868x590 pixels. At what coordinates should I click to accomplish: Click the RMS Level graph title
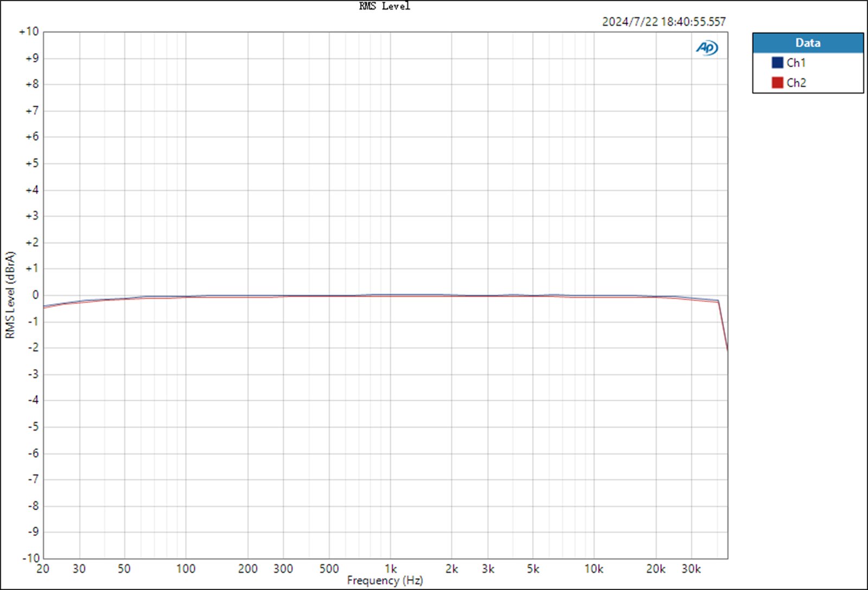pos(385,6)
